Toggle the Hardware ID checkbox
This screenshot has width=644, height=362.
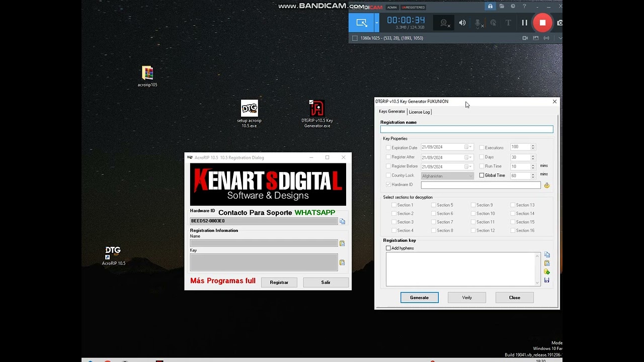(x=388, y=185)
